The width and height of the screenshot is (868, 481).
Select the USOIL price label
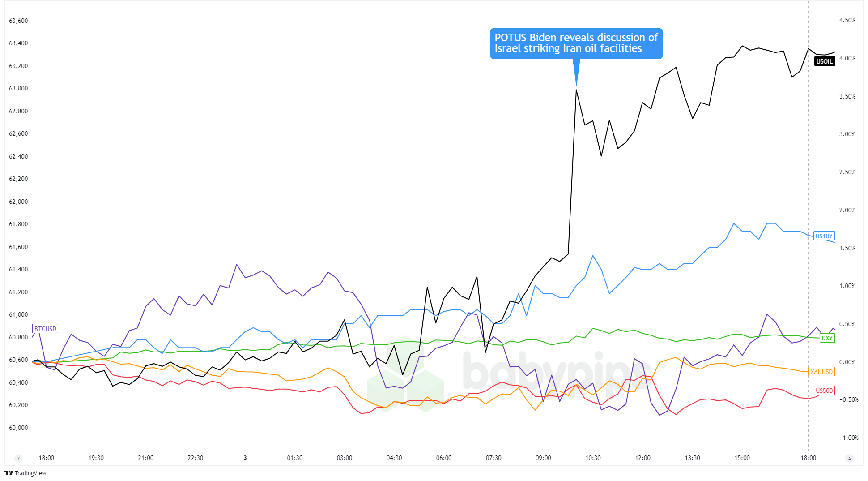coord(824,61)
